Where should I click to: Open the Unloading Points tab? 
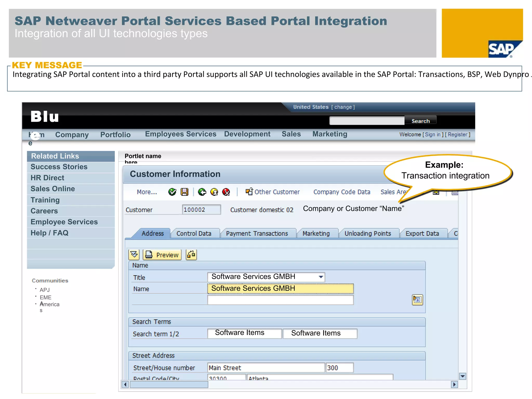tap(368, 233)
